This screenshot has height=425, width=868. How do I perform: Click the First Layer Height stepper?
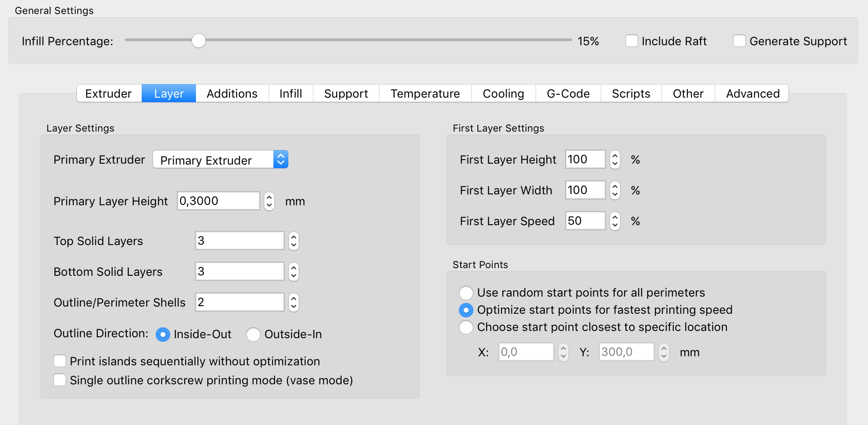[x=615, y=160]
